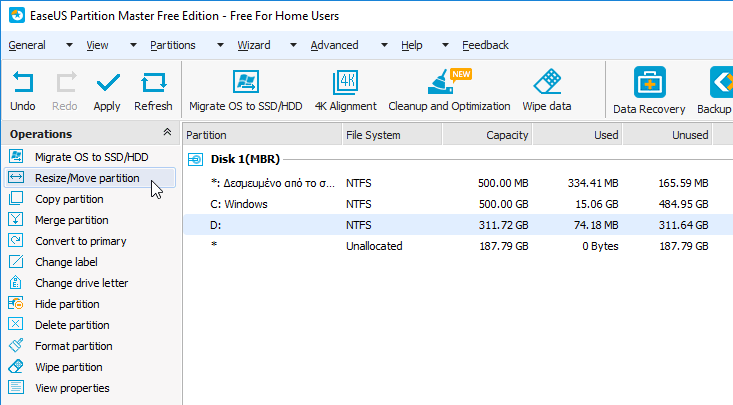The width and height of the screenshot is (733, 405).
Task: Click the View properties icon
Action: click(16, 388)
